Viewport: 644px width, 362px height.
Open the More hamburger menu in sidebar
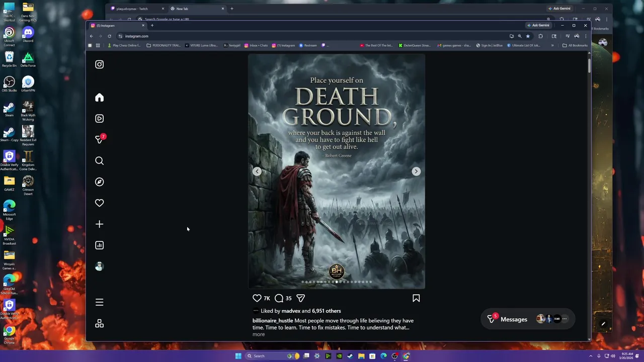click(99, 302)
